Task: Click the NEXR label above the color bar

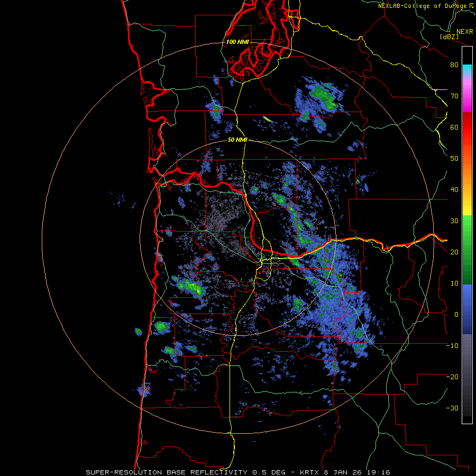Action: click(464, 32)
